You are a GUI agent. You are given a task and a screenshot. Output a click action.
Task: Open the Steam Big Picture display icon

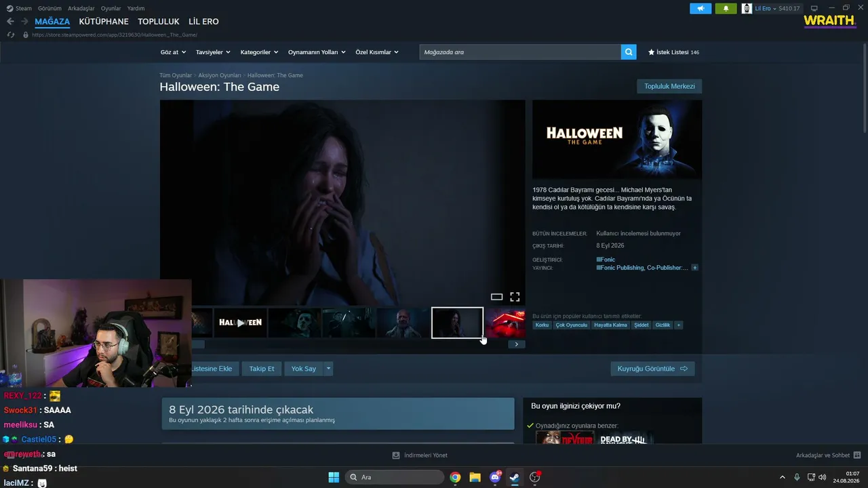pos(814,8)
